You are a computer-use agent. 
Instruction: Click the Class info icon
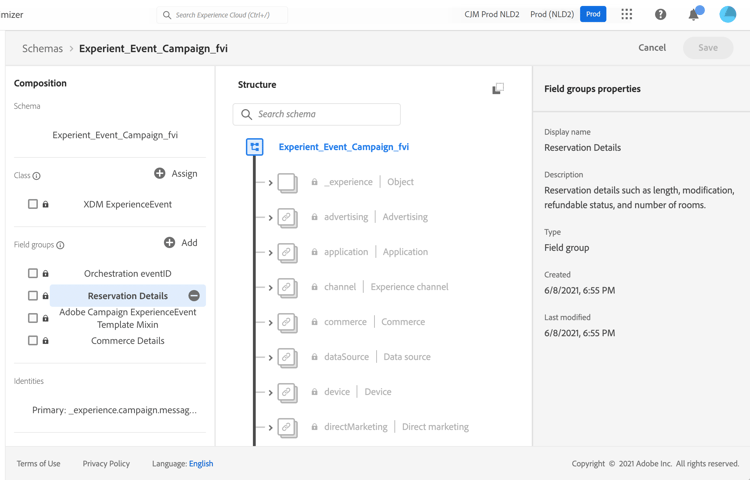(37, 176)
